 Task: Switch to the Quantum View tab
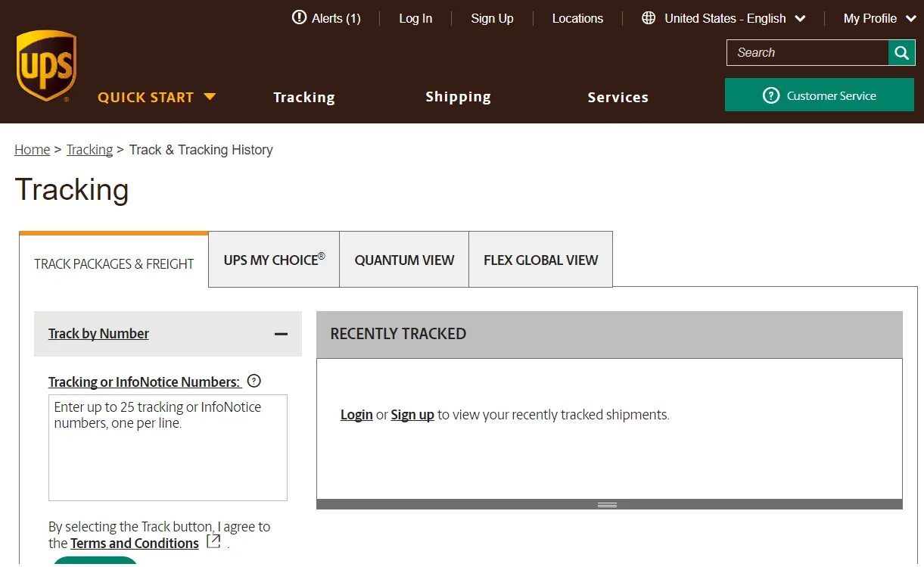tap(404, 260)
